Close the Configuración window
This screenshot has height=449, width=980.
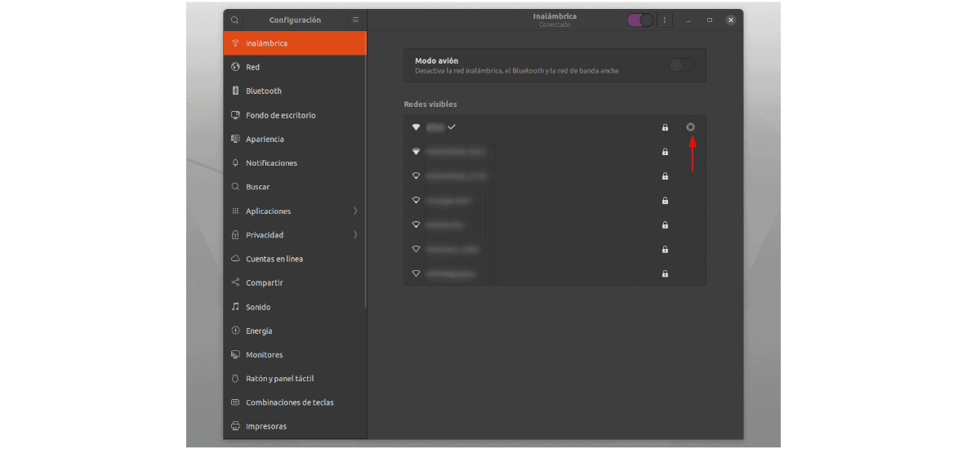pos(730,20)
